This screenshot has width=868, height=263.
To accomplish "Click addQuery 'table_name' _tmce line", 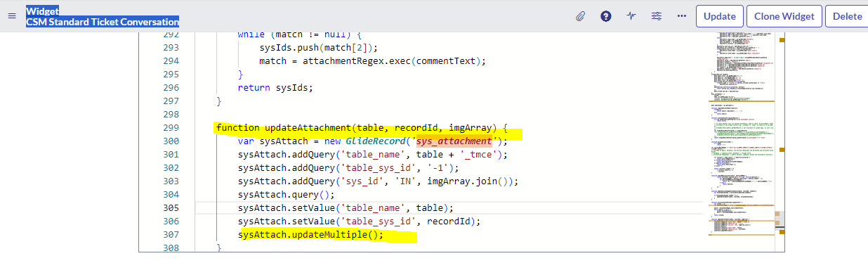I will click(x=372, y=155).
